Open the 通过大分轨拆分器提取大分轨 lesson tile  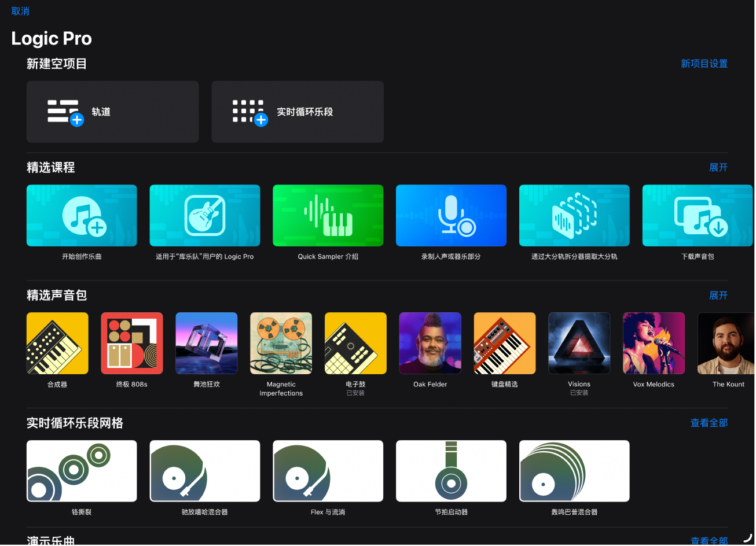pos(574,216)
